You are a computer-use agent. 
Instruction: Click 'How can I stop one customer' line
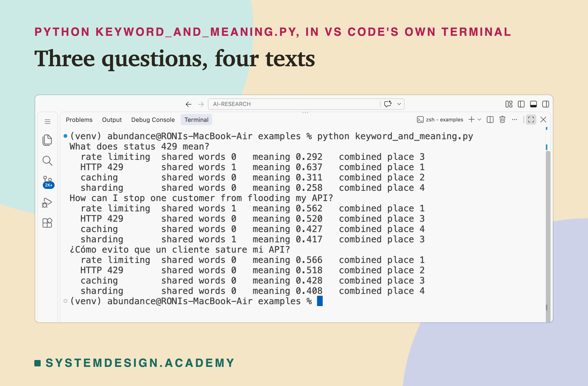(x=201, y=198)
